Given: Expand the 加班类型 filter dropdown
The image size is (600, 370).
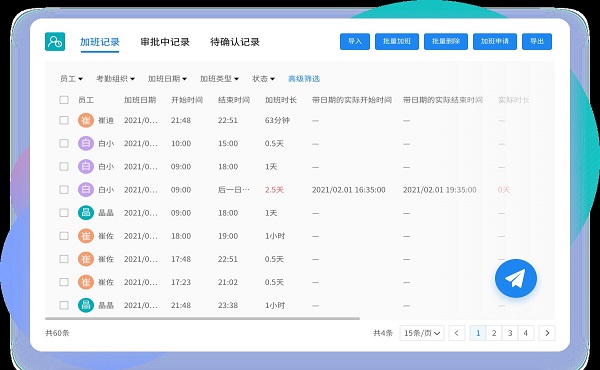Looking at the screenshot, I should point(219,79).
